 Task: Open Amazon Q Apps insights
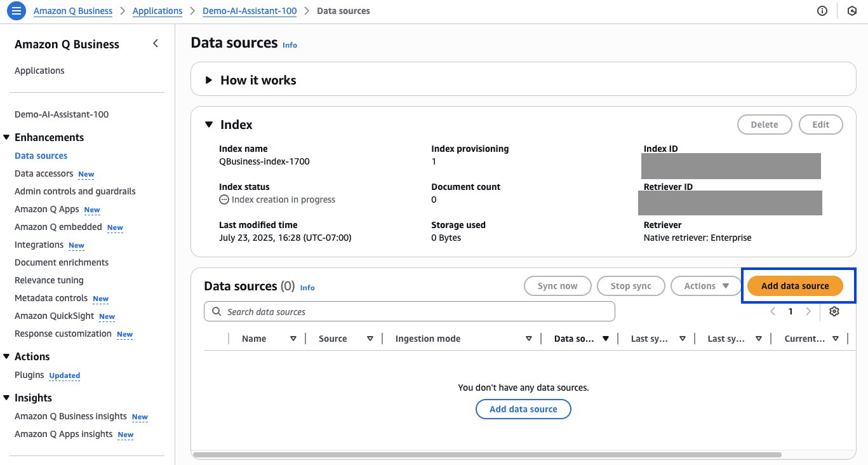click(x=63, y=434)
